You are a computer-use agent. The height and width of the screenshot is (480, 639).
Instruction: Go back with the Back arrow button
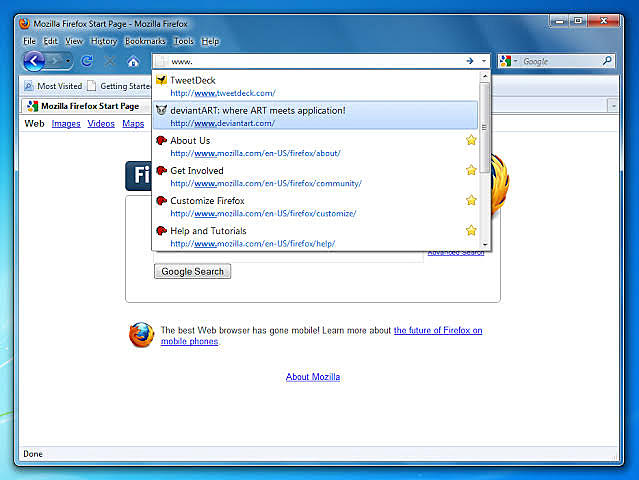tap(34, 62)
